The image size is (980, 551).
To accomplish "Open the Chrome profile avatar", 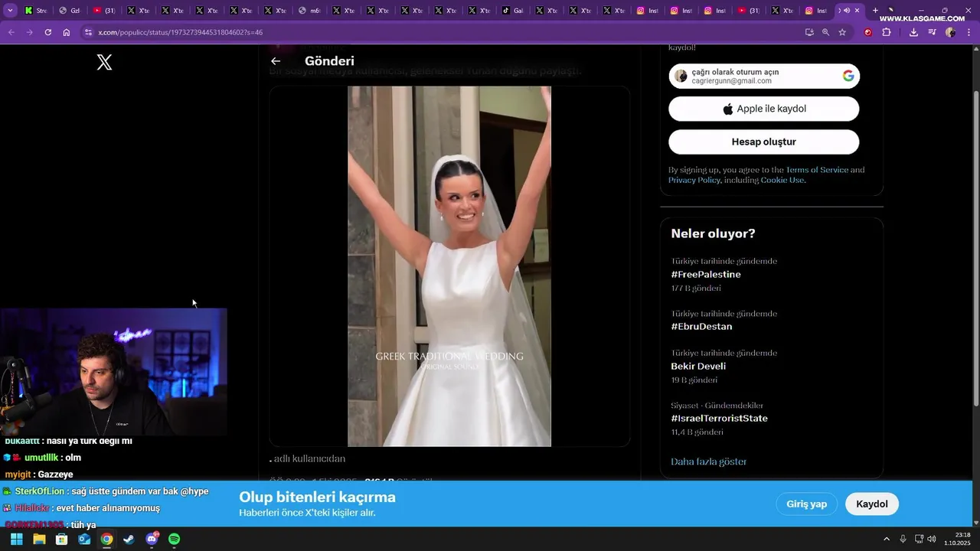I will point(950,32).
